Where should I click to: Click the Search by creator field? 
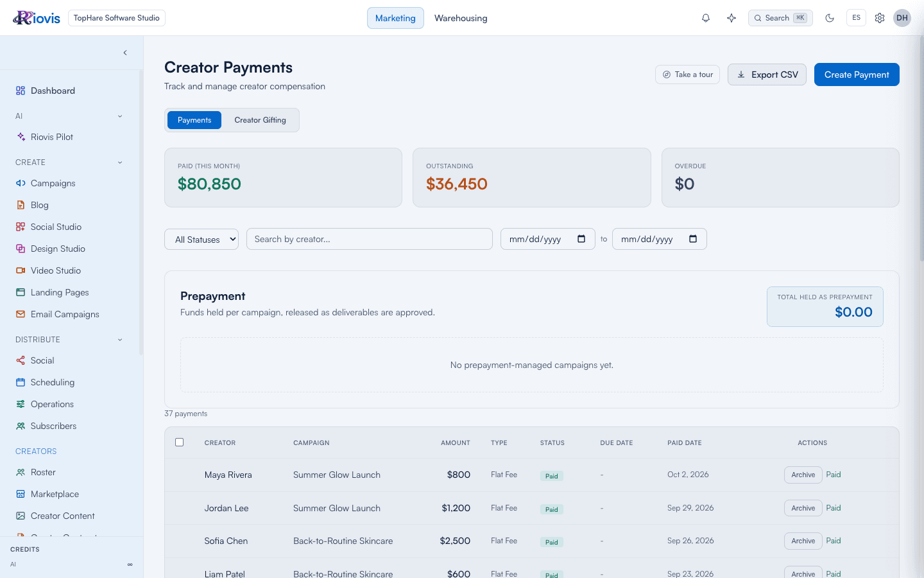click(370, 239)
